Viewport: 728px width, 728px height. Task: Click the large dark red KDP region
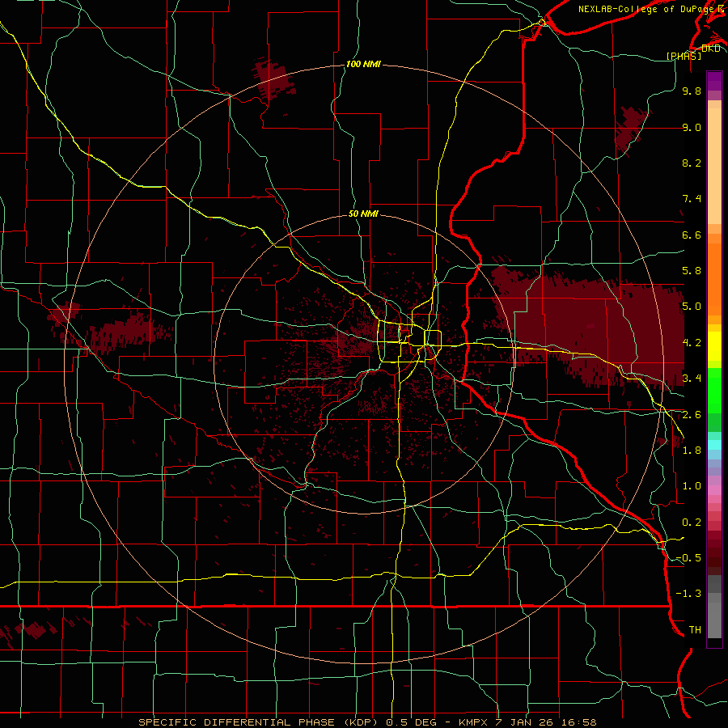tap(590, 328)
